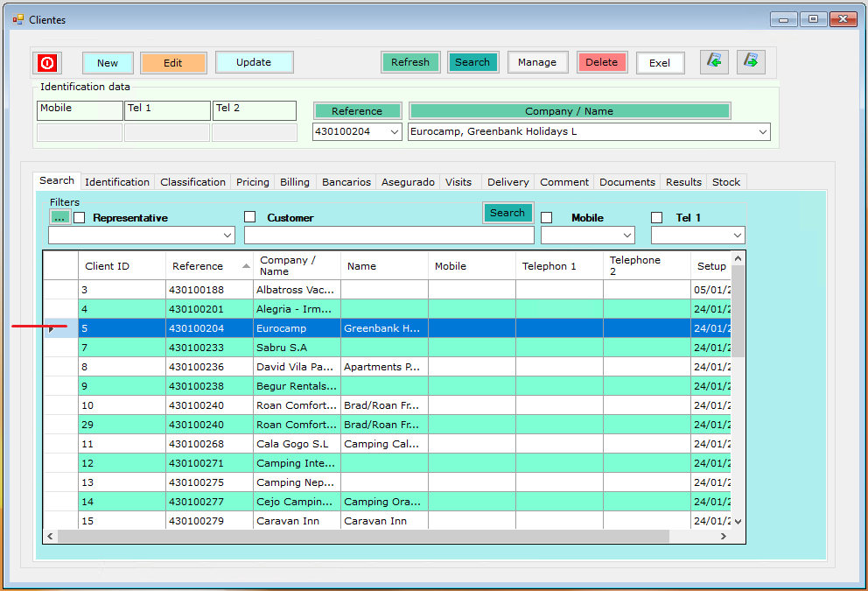Select the David Vila Pa... cell
868x591 pixels.
[x=297, y=367]
